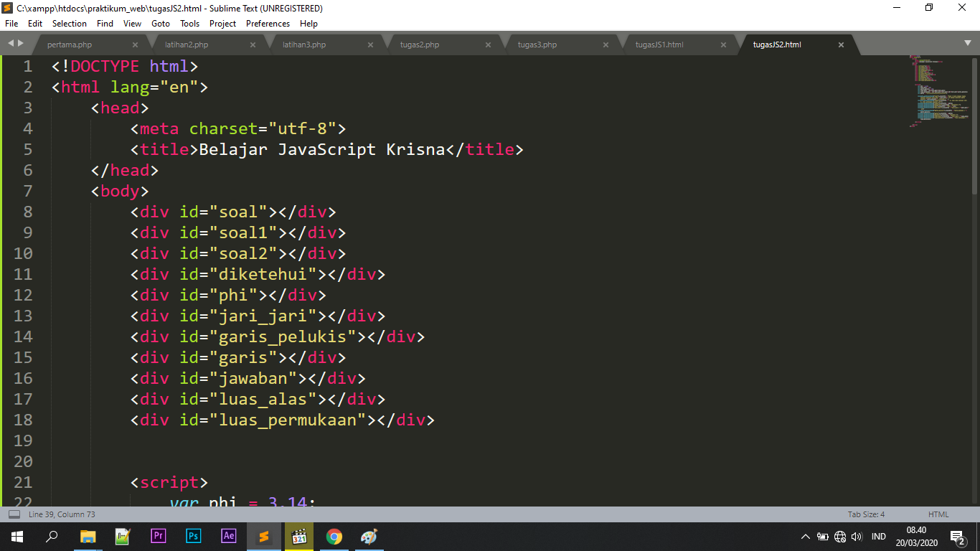Open the paint palette app from taskbar
Screen dimensions: 980x551
(x=369, y=536)
